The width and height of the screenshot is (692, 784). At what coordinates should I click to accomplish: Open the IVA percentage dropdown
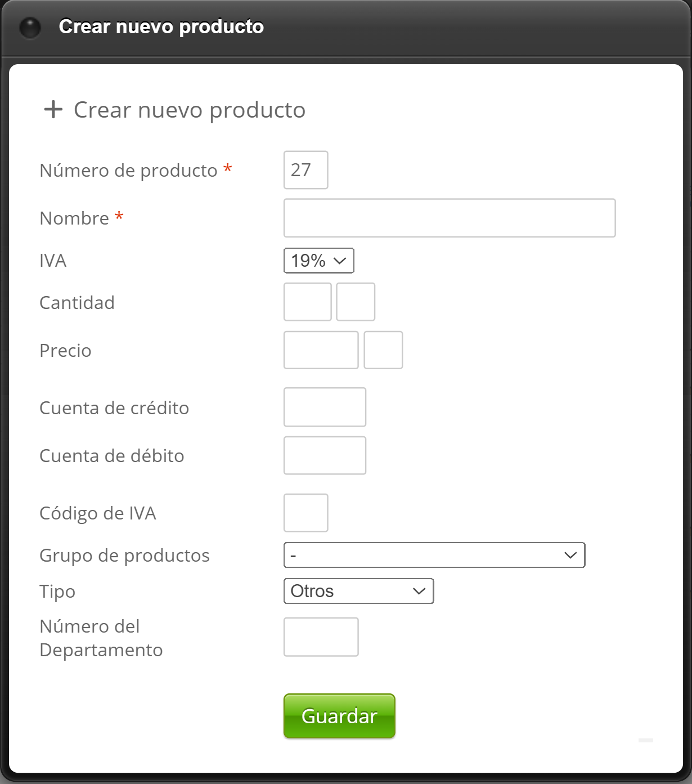coord(318,261)
